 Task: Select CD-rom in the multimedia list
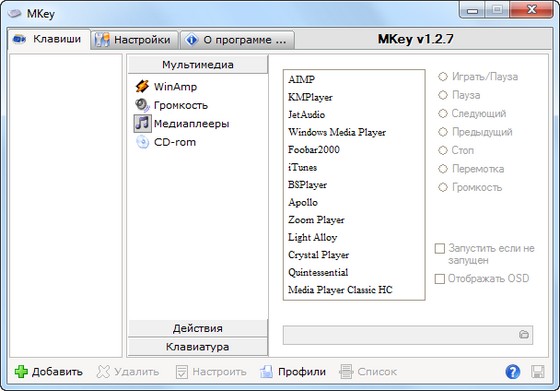175,142
